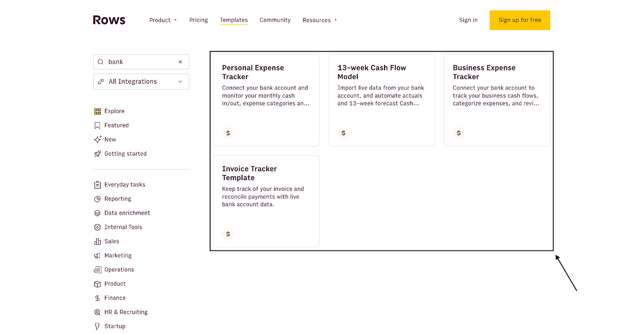Open the Pricing page
The width and height of the screenshot is (644, 334).
[199, 20]
